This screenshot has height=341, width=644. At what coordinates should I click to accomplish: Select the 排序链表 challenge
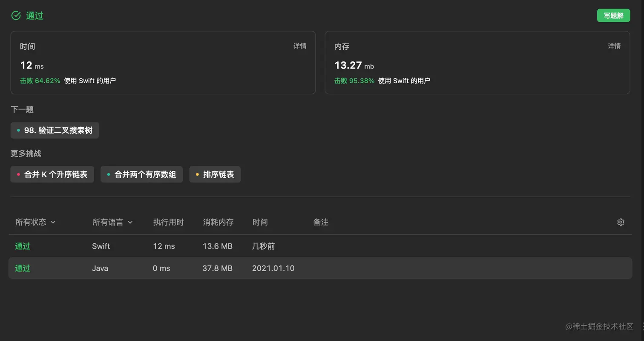click(x=215, y=174)
